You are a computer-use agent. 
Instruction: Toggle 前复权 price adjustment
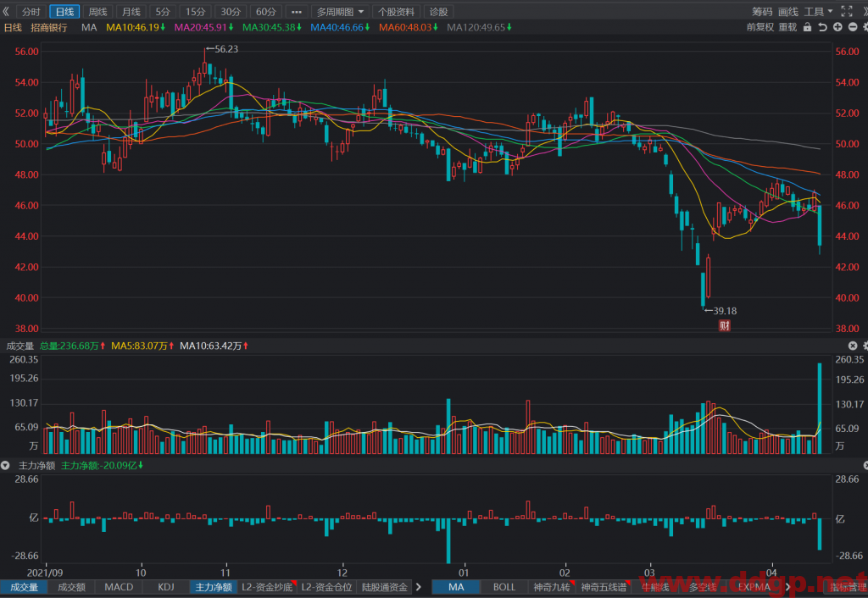(x=760, y=27)
